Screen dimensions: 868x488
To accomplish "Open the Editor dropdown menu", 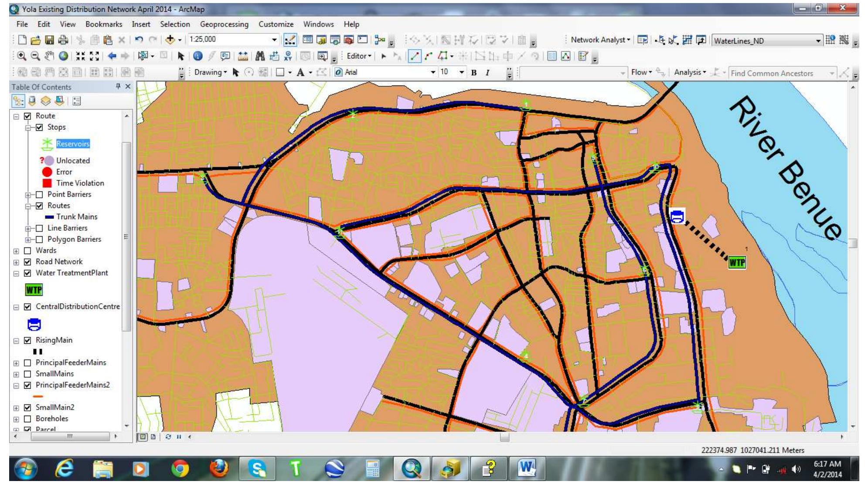I will coord(358,55).
